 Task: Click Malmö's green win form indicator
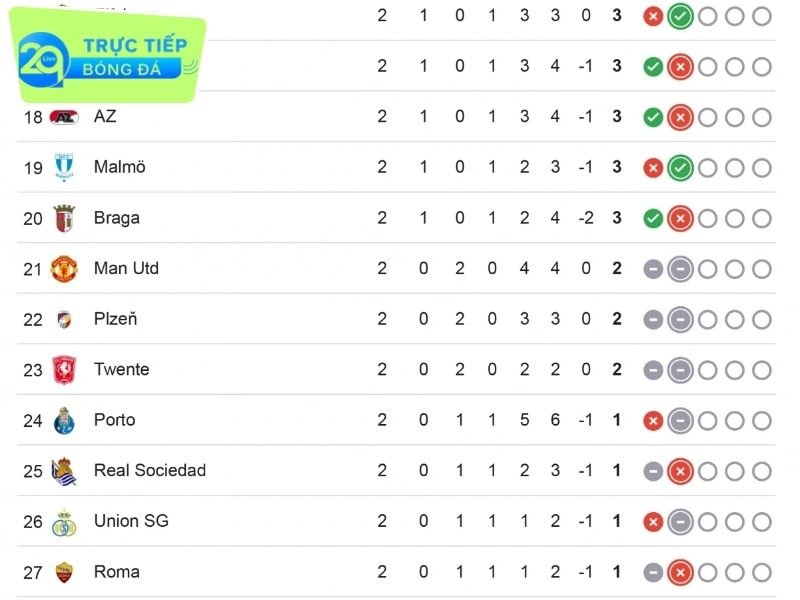(680, 167)
